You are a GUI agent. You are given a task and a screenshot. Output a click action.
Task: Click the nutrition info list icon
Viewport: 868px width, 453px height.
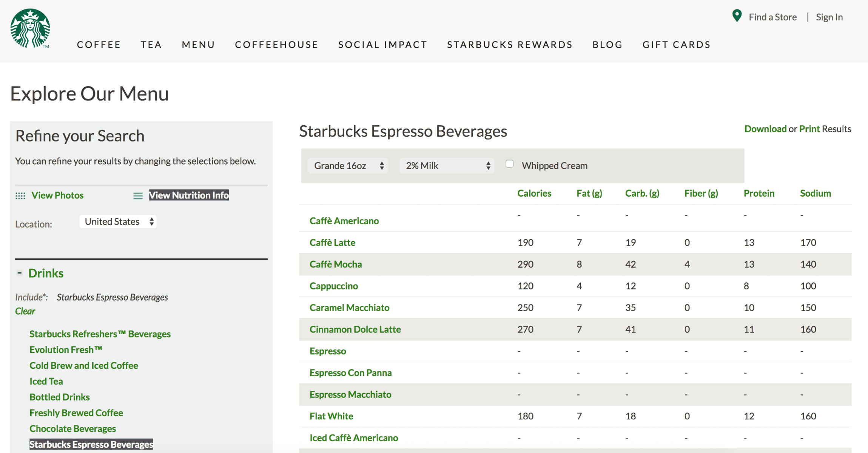point(138,196)
